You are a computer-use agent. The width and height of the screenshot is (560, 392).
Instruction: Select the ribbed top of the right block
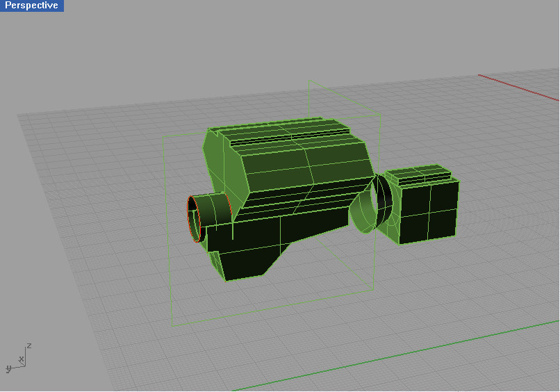418,174
